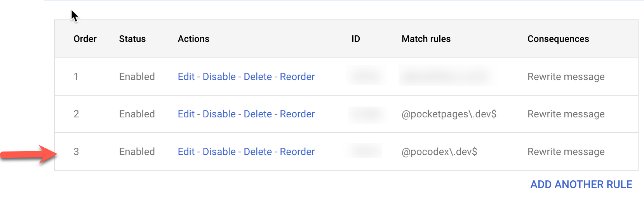Delete the first rule in the table
This screenshot has height=206, width=644.
coord(258,77)
